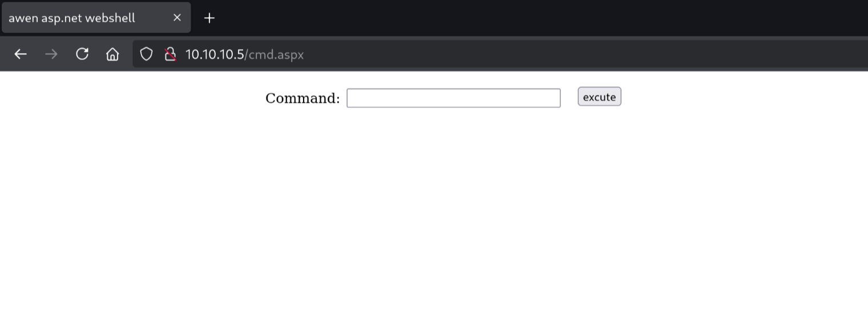
Task: Close the awen asp.net webshell tab
Action: coord(177,18)
